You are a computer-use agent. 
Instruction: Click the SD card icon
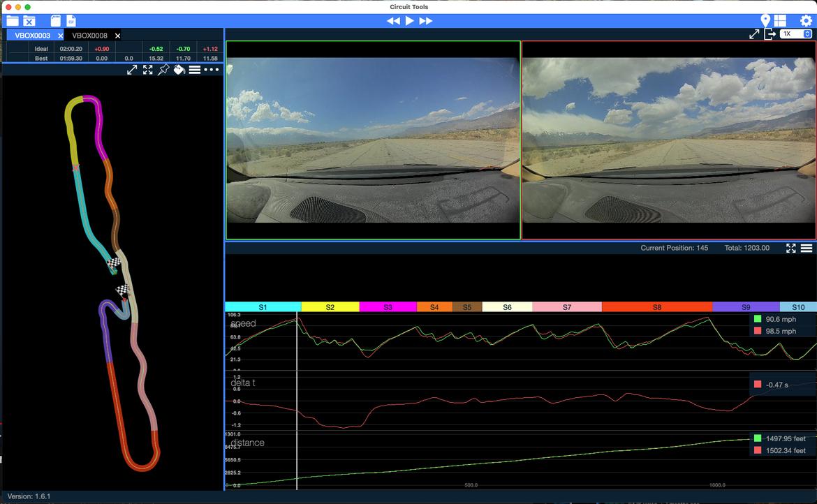pos(56,21)
